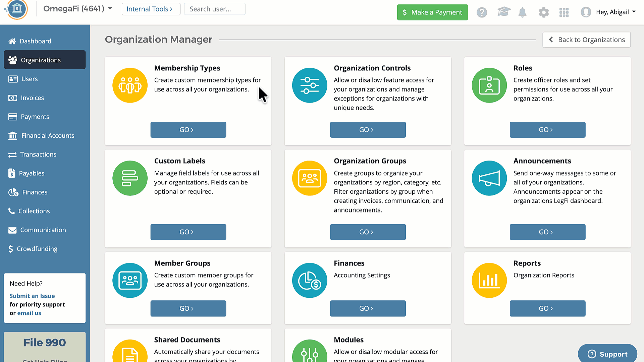Viewport: 644px width, 362px height.
Task: Go to Financial Accounts in sidebar
Action: click(x=48, y=135)
